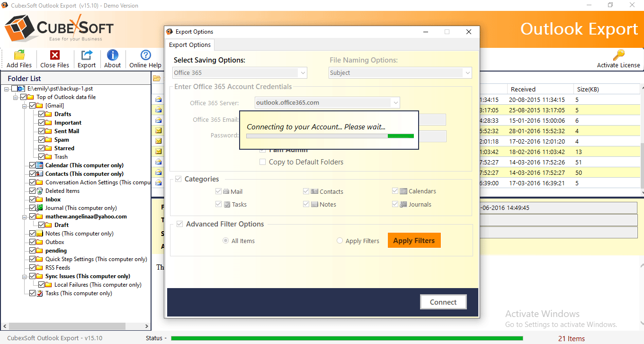The image size is (644, 344).
Task: Select the Export Options tab
Action: [190, 45]
